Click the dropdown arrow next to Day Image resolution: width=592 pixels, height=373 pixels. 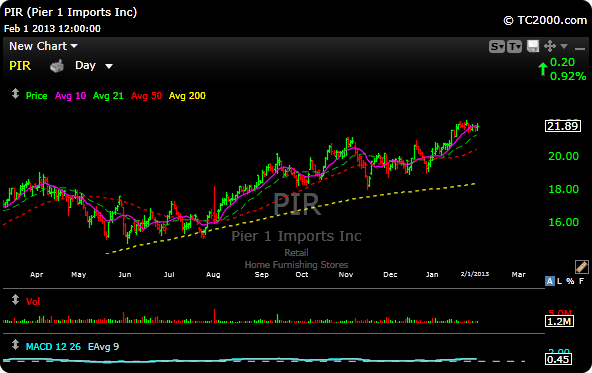(109, 66)
